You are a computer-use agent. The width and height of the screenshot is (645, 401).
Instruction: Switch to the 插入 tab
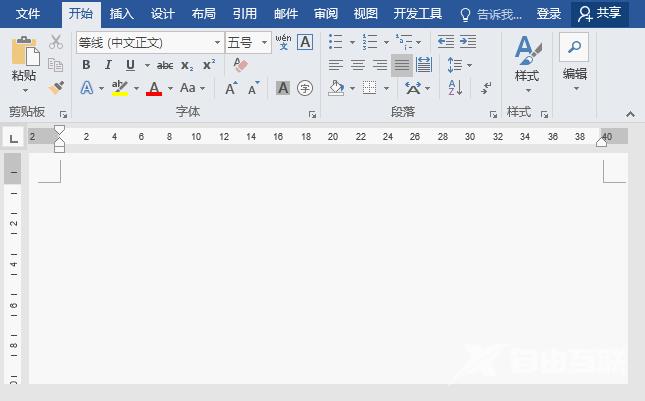[121, 14]
